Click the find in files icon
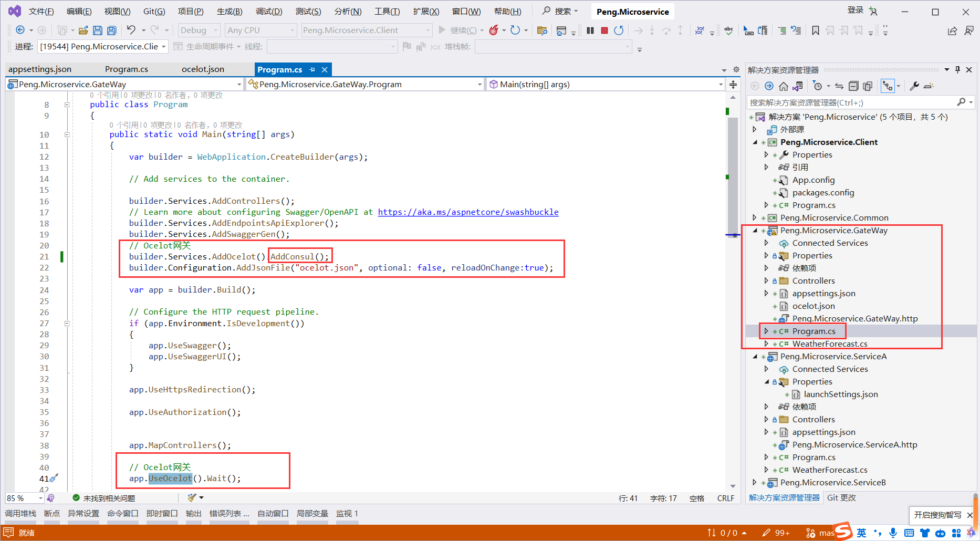The width and height of the screenshot is (980, 541). (x=542, y=30)
